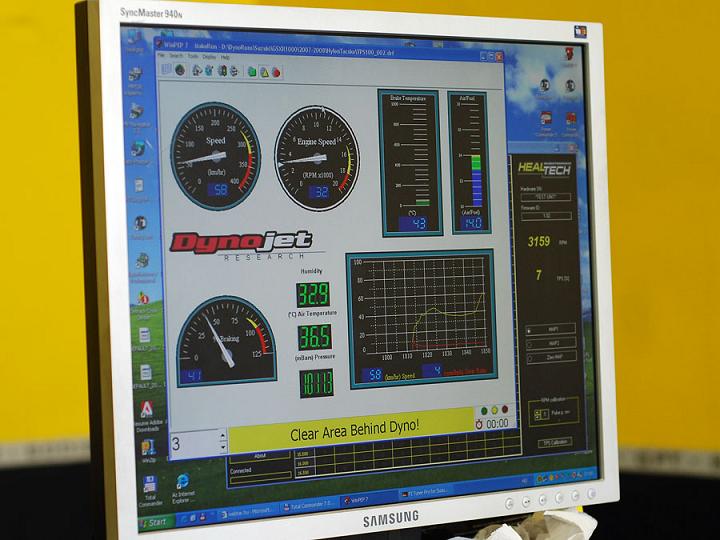The image size is (720, 540).
Task: Click the Air Temperature reading 36.5
Action: (x=315, y=338)
